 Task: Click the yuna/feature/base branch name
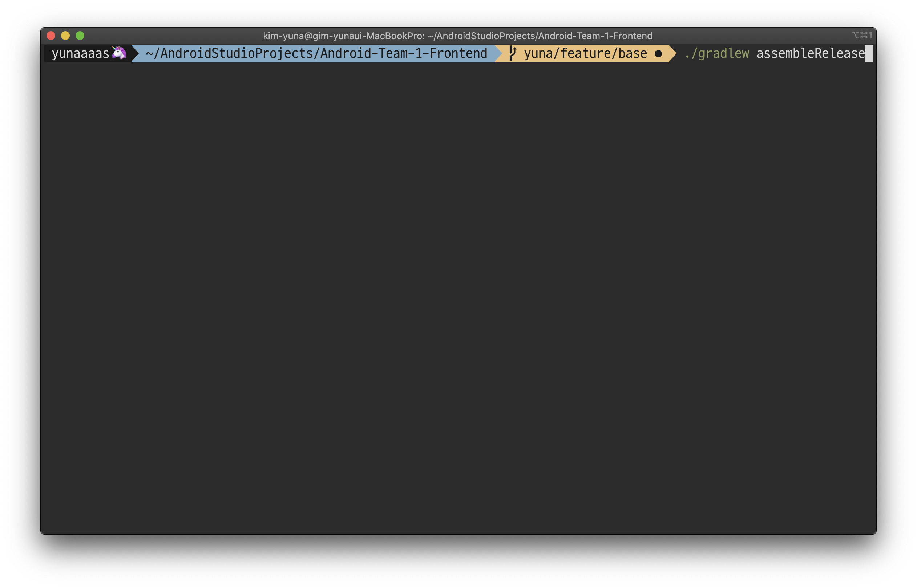click(585, 53)
